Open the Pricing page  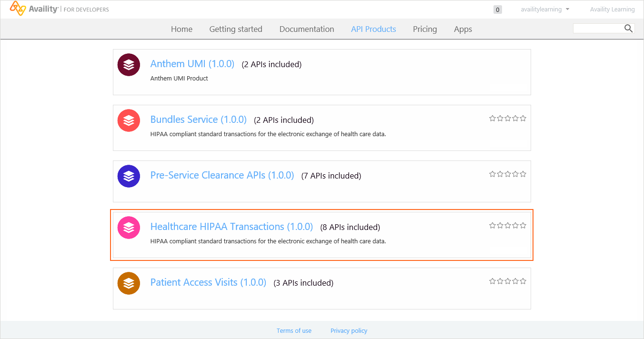425,29
